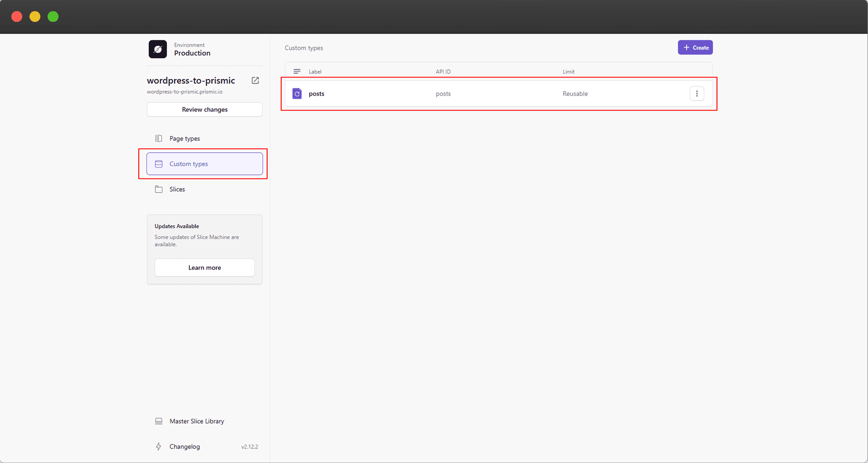The height and width of the screenshot is (463, 868).
Task: Click the Page types sidebar icon
Action: (x=159, y=138)
